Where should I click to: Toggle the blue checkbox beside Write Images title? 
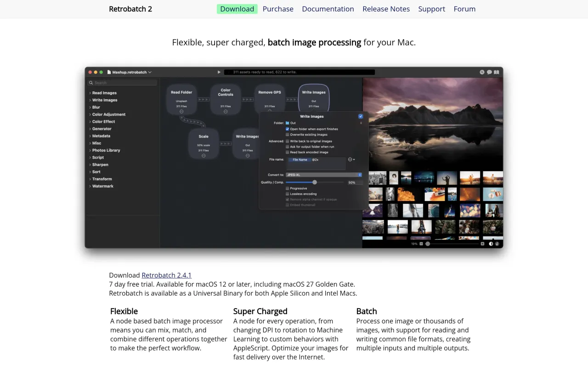click(361, 116)
